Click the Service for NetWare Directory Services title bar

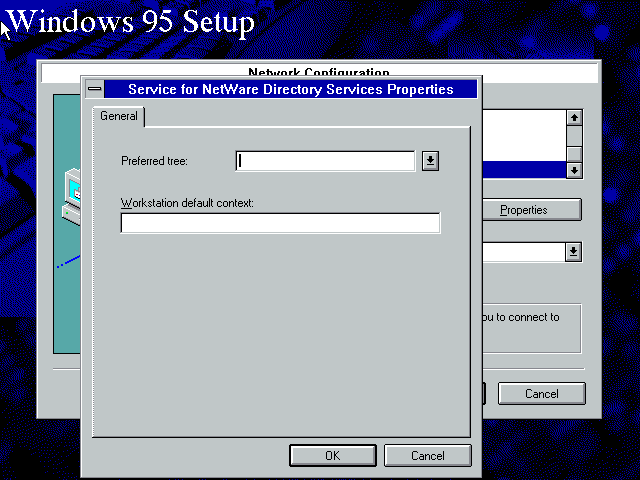click(x=291, y=89)
